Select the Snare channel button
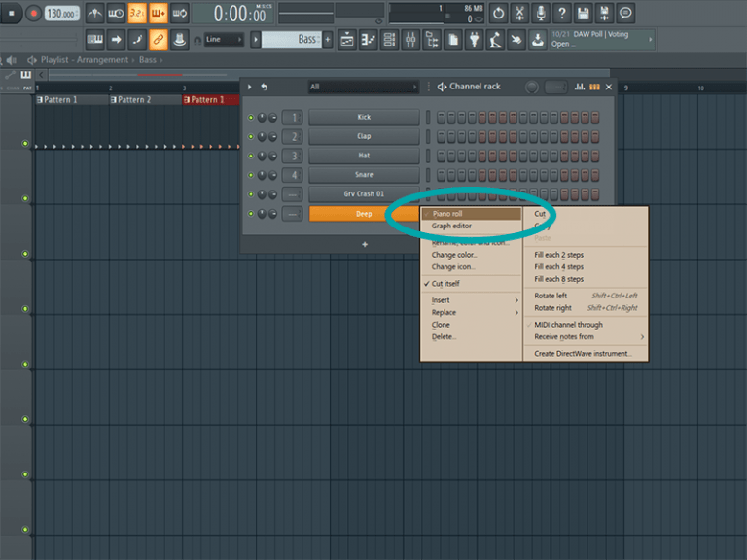Viewport: 747px width, 560px height. coord(364,175)
